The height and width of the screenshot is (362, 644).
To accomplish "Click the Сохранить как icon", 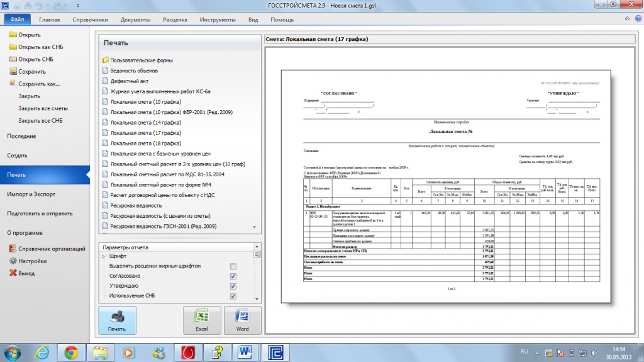I will [x=13, y=84].
